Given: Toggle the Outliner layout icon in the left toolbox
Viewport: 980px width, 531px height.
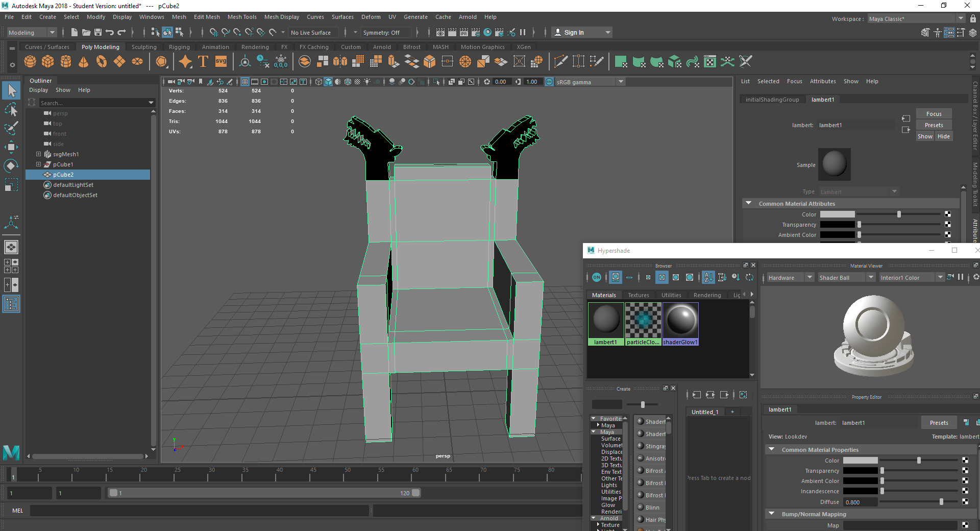Looking at the screenshot, I should [x=11, y=304].
